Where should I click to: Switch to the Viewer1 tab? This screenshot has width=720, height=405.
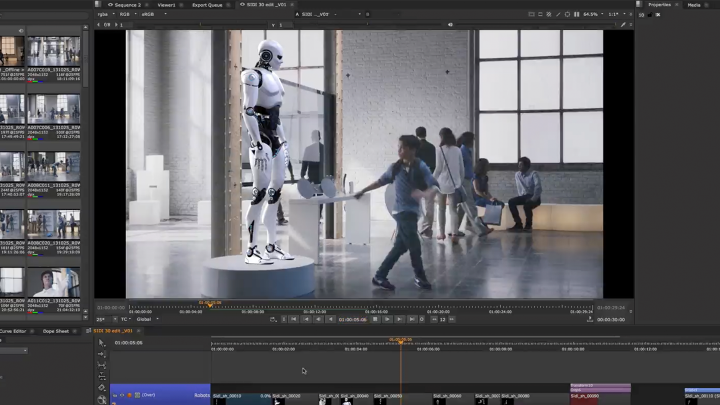(166, 4)
